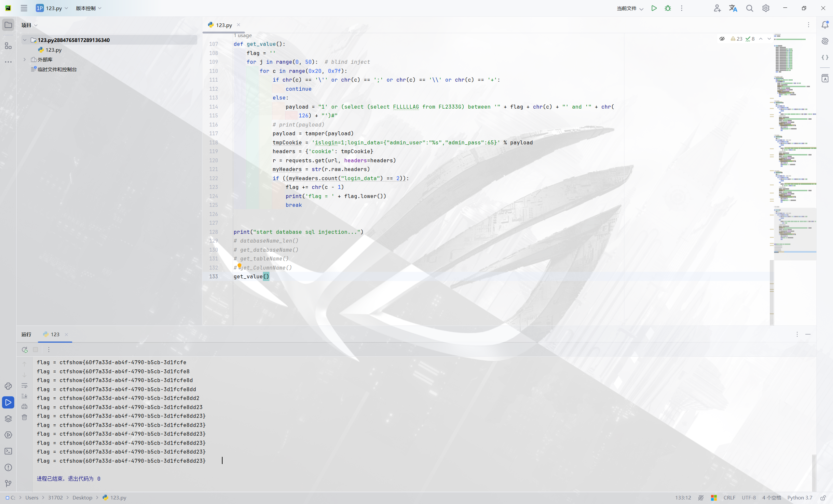The height and width of the screenshot is (504, 833).
Task: Toggle power save mode status icon
Action: pyautogui.click(x=701, y=497)
